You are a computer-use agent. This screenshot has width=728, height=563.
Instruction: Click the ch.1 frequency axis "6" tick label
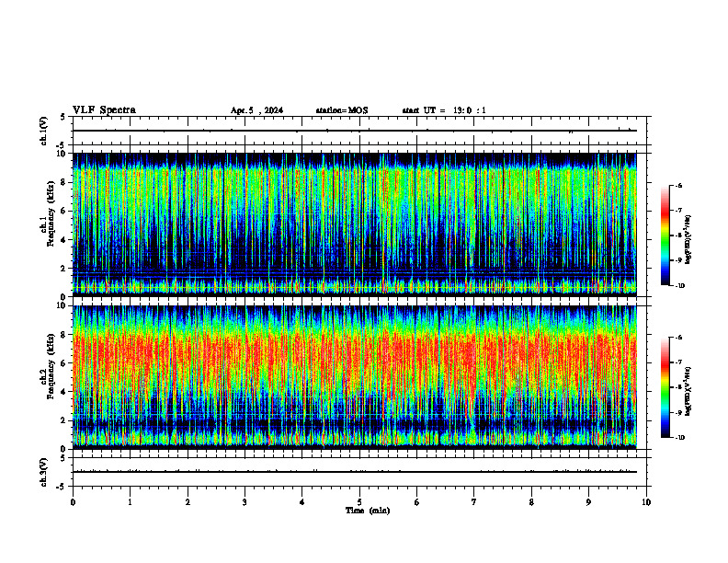tap(63, 212)
